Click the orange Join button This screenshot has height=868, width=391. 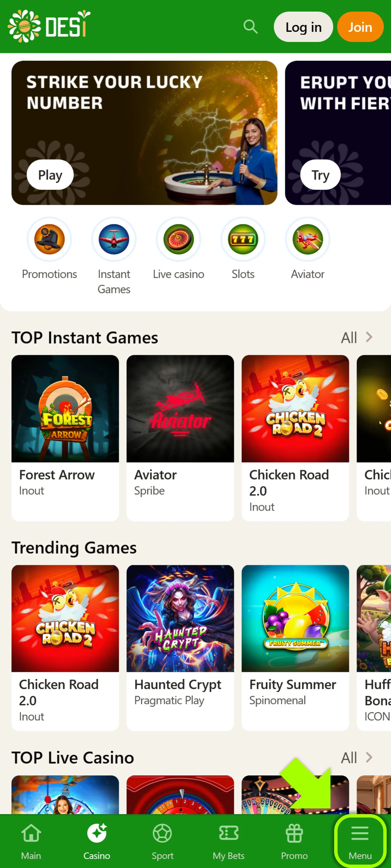point(360,27)
